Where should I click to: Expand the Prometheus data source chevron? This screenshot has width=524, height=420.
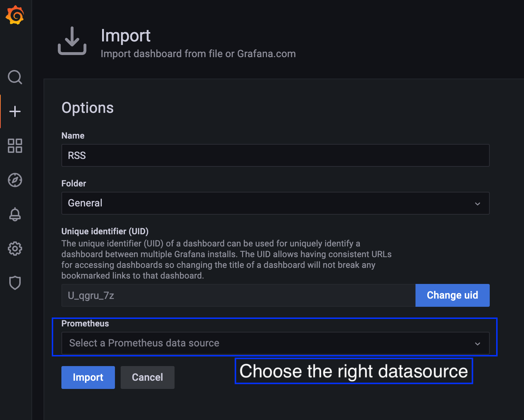(477, 344)
